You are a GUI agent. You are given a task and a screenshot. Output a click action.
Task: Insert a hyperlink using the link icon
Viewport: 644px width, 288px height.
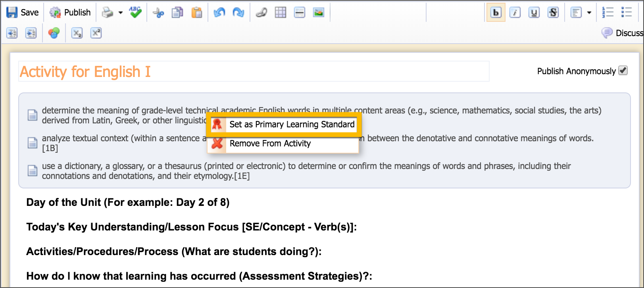(261, 13)
